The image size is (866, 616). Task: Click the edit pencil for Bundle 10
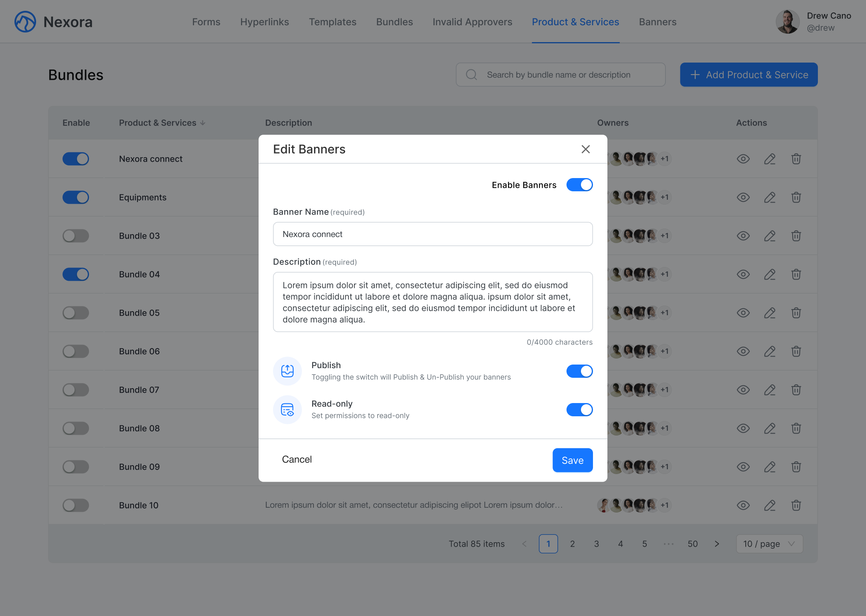click(769, 505)
